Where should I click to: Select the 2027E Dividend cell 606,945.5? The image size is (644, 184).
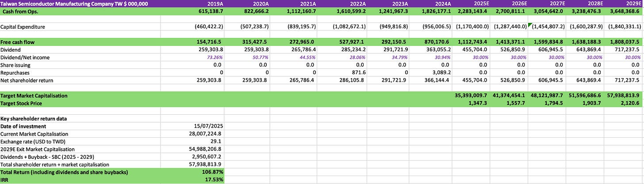[553, 50]
